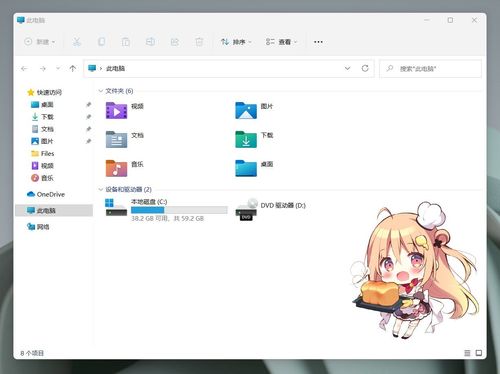Unpin 下载 using its pin icon
The height and width of the screenshot is (374, 500).
88,117
